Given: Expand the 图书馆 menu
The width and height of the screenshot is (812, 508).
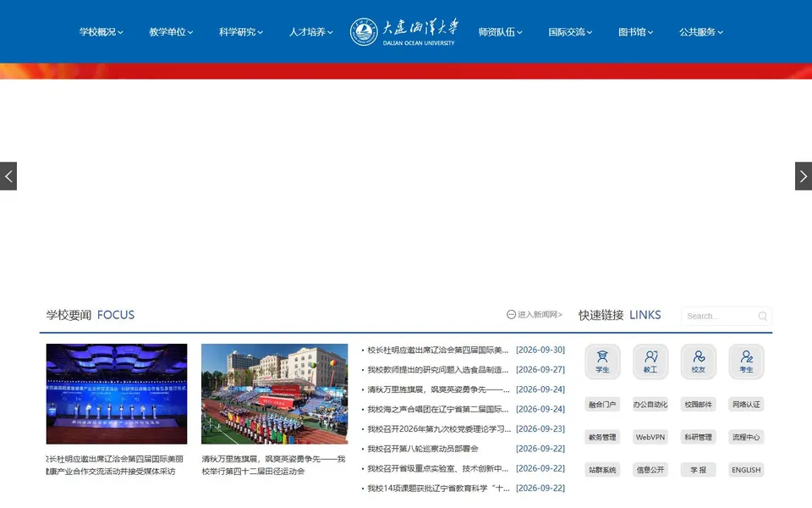Looking at the screenshot, I should (x=635, y=32).
